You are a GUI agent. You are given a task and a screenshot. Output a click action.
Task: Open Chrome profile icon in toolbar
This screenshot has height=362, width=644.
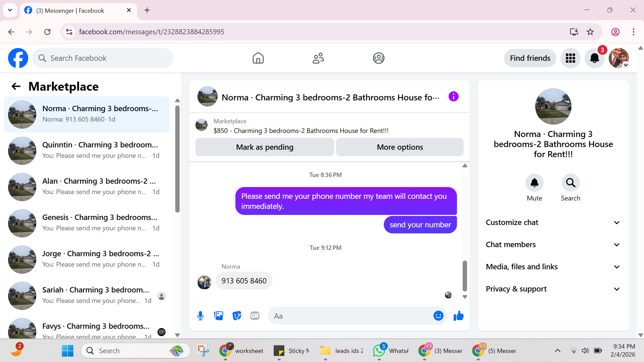[615, 32]
